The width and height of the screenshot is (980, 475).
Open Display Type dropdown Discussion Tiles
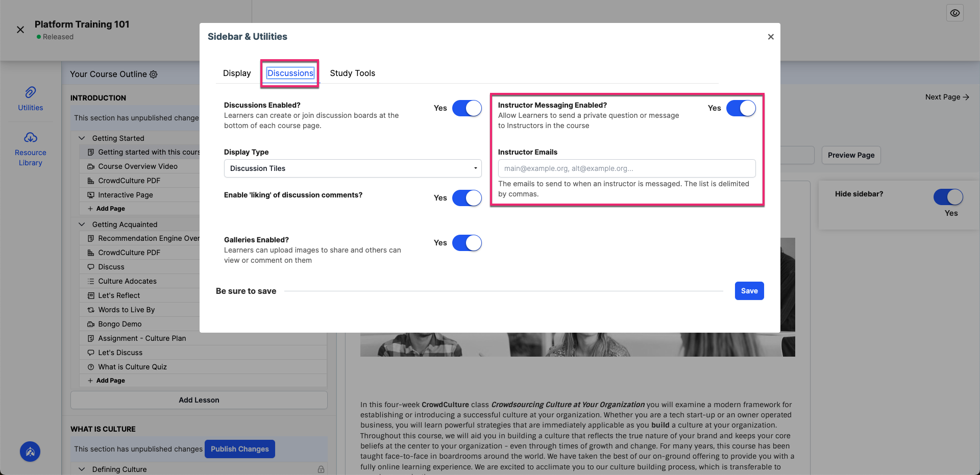click(353, 168)
